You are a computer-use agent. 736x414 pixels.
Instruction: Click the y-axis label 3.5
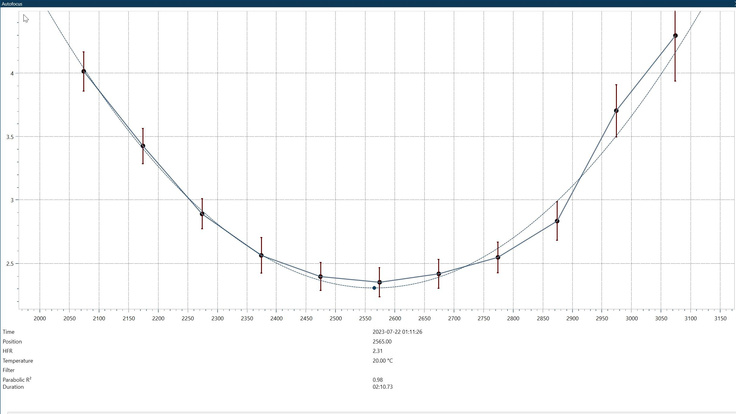coord(9,137)
